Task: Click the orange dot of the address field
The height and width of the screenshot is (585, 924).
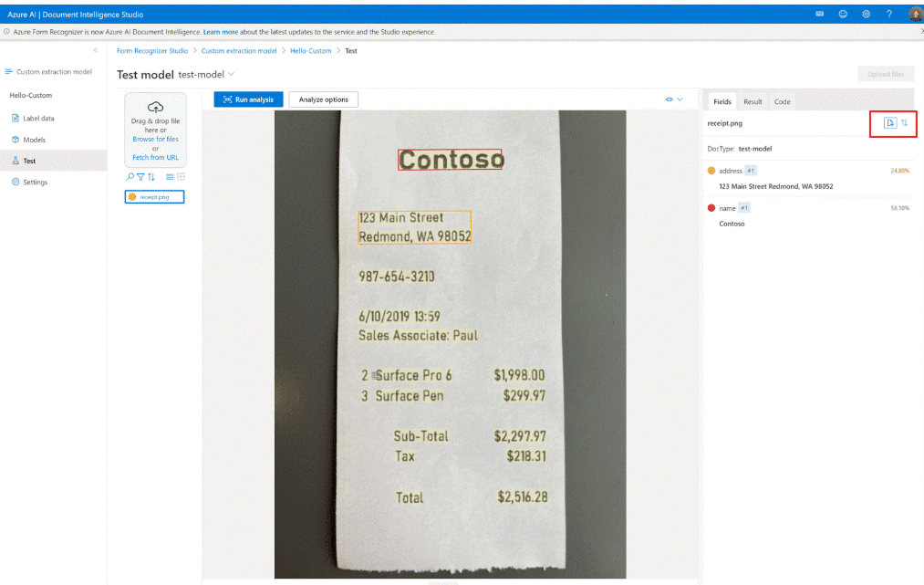Action: 711,171
